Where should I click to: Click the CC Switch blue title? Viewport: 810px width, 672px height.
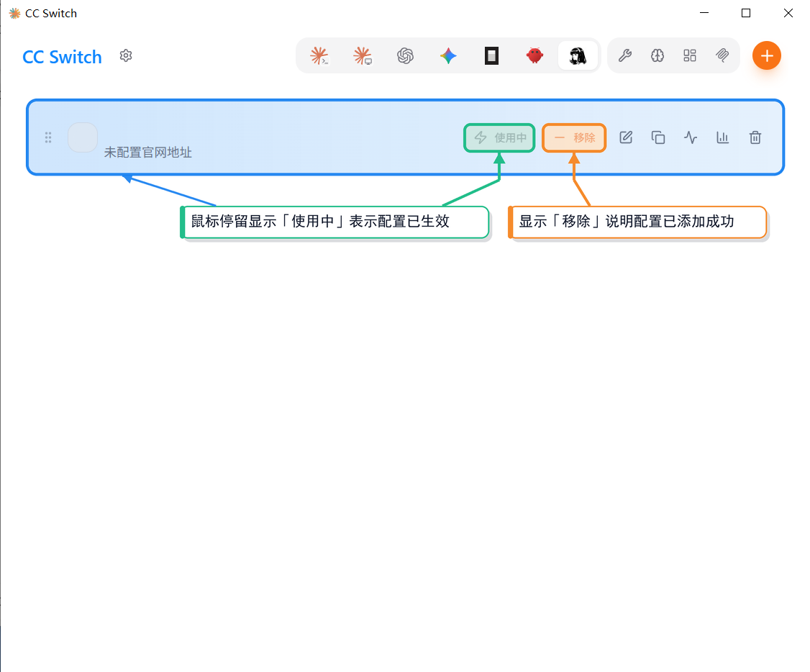coord(62,57)
